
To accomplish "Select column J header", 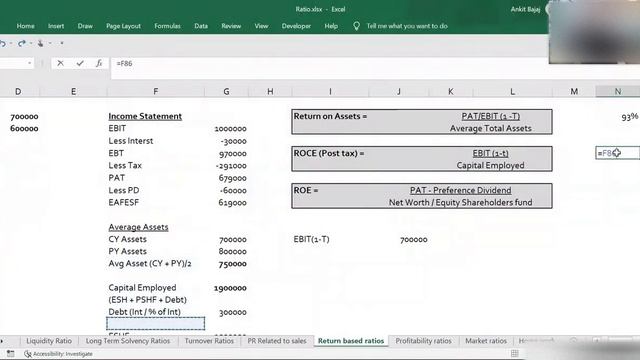I will [398, 91].
